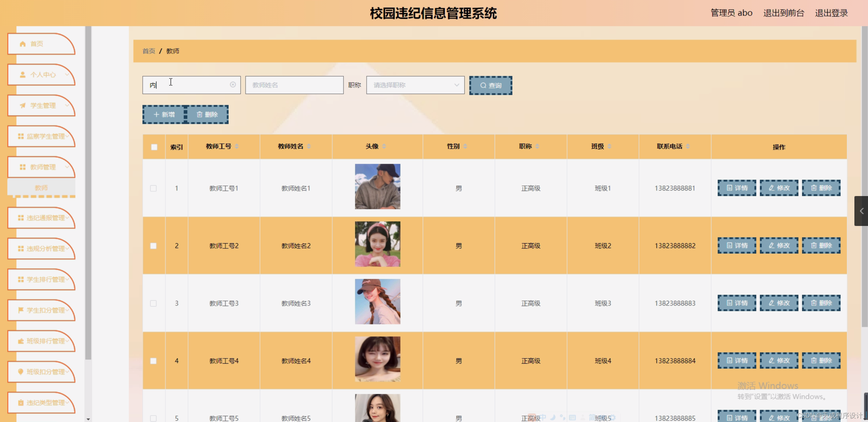The width and height of the screenshot is (868, 422).
Task: Type in the 教师姓名 input field
Action: [x=294, y=85]
